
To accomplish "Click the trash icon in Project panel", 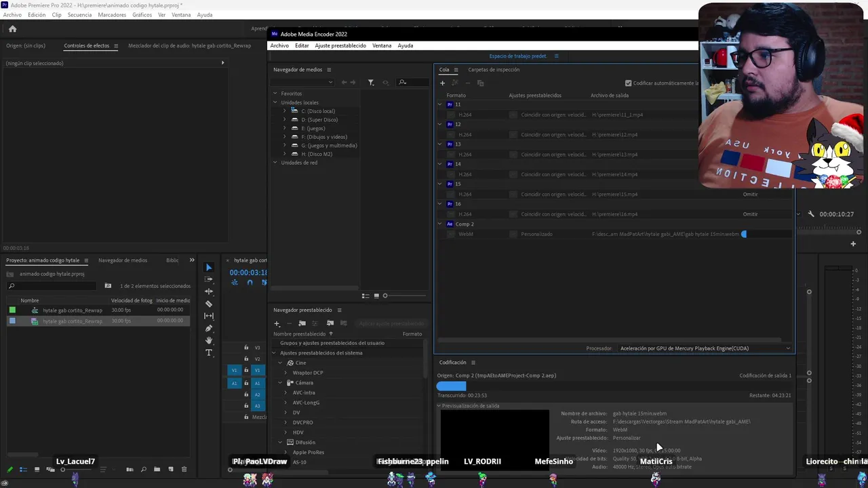I will [x=184, y=469].
